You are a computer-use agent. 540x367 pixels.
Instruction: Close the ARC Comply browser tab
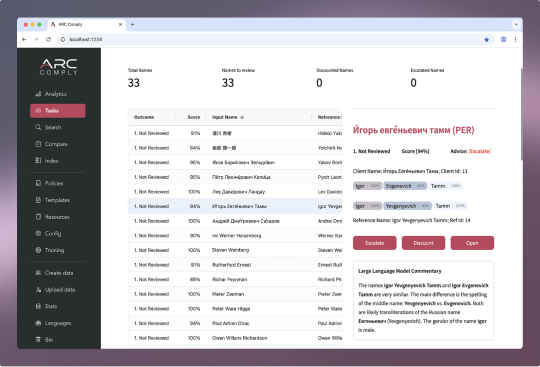[121, 24]
